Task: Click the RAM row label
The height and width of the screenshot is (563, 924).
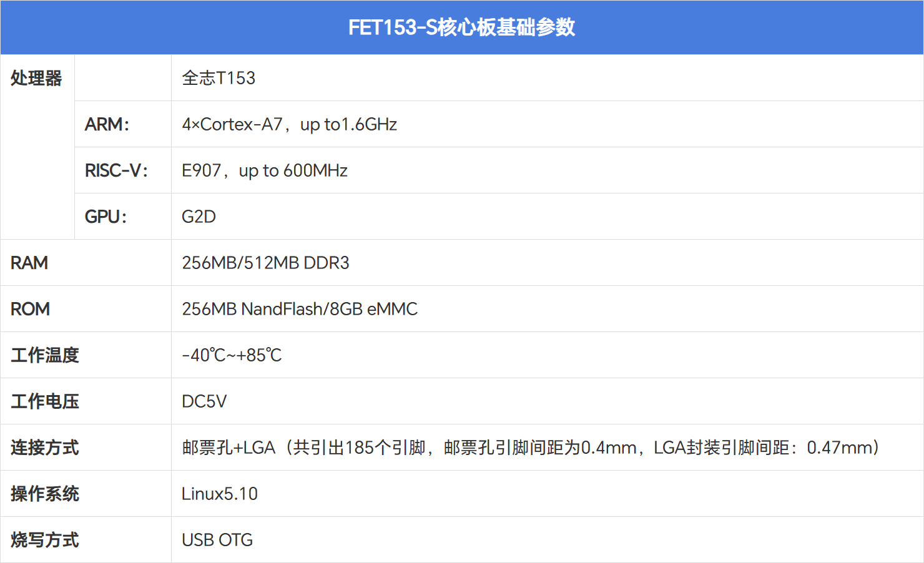Action: [x=29, y=263]
